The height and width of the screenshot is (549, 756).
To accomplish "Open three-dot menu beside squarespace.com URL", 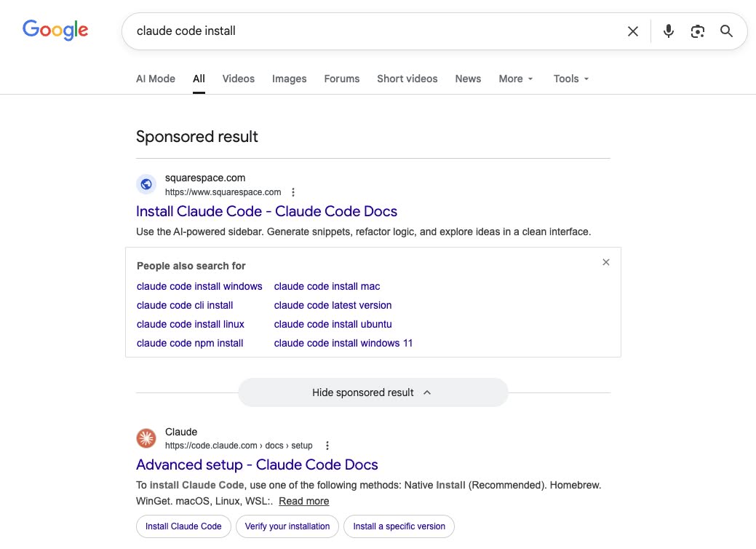I will coord(293,192).
